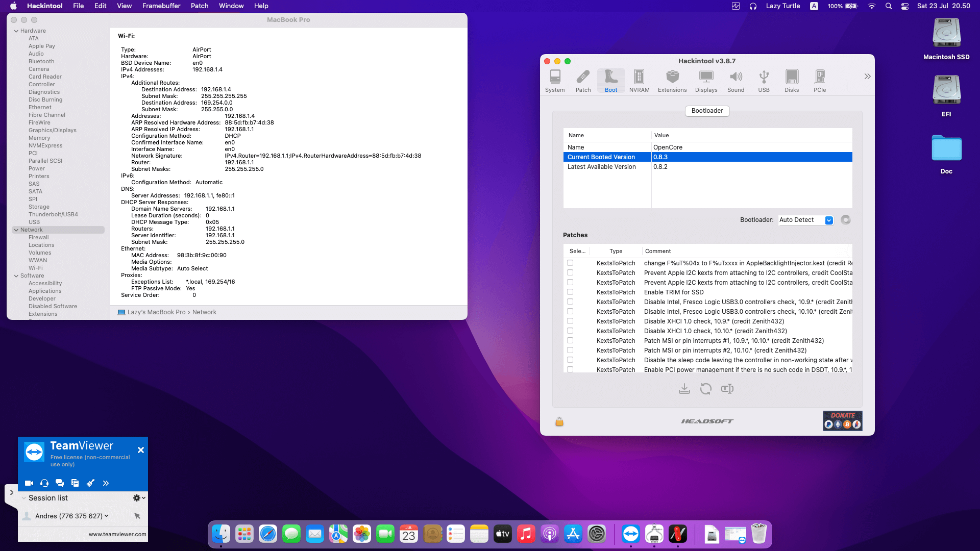
Task: Open Safari from the Dock
Action: click(268, 534)
